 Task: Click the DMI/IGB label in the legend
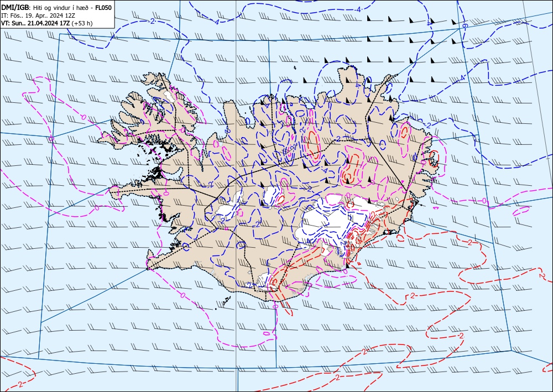[x=16, y=7]
